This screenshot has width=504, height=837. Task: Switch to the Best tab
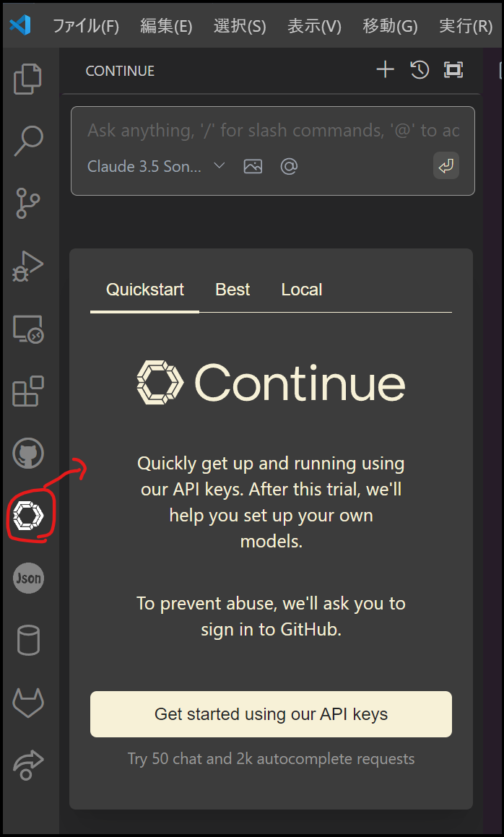232,289
